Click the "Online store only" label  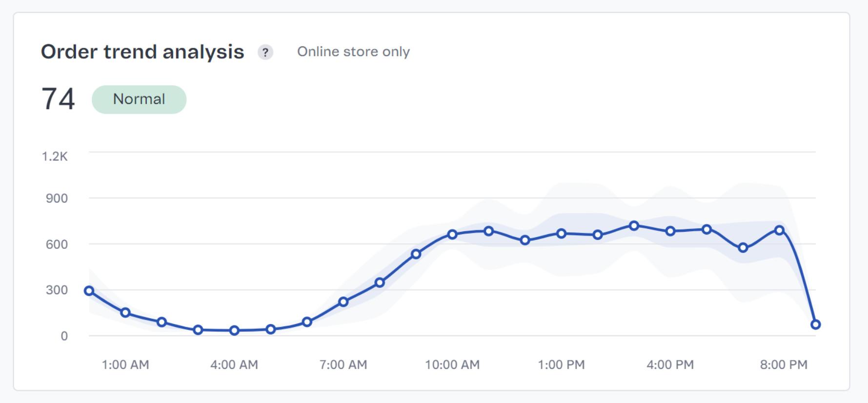click(353, 52)
